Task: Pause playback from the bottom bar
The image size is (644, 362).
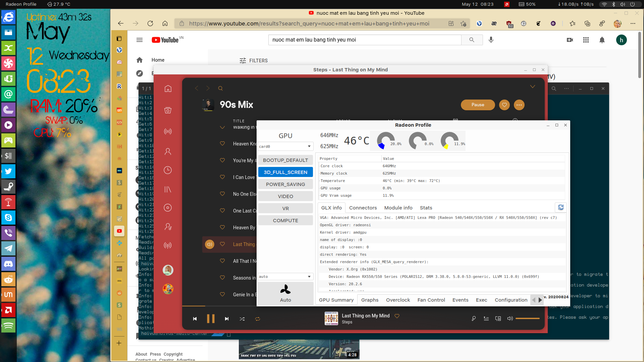Action: pos(211,319)
